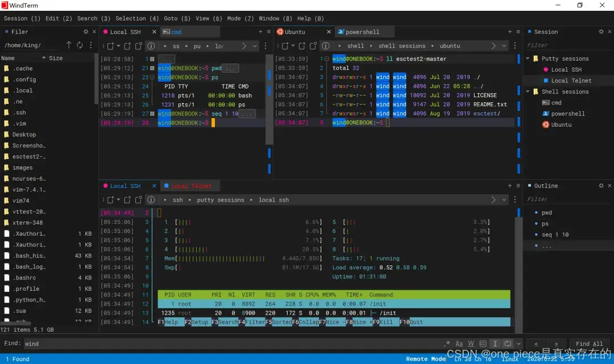Toggle regex search in the Find bar

pyautogui.click(x=447, y=344)
